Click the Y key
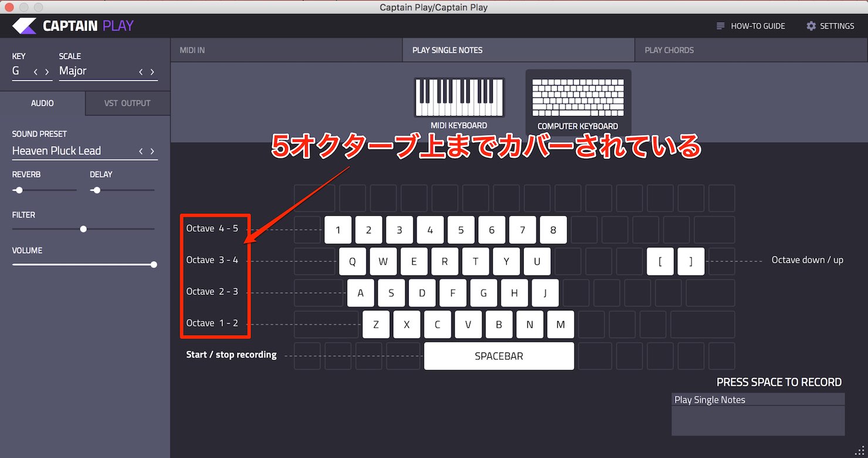 tap(506, 262)
